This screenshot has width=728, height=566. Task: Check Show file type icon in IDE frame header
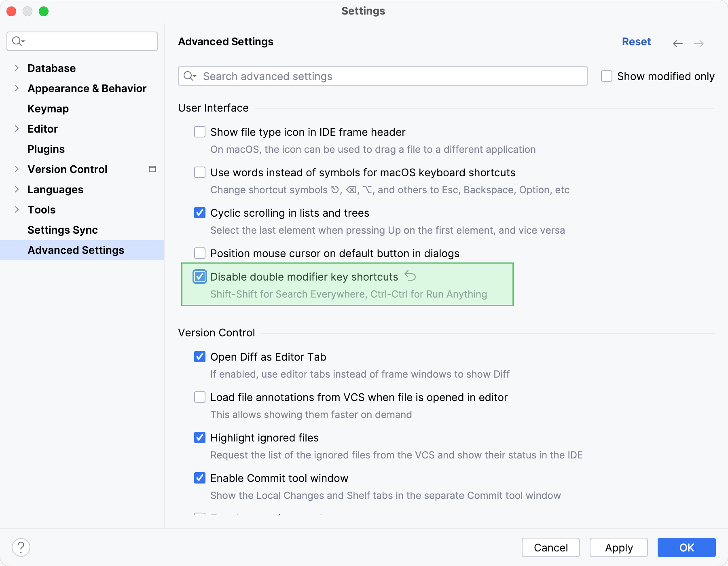pyautogui.click(x=199, y=132)
